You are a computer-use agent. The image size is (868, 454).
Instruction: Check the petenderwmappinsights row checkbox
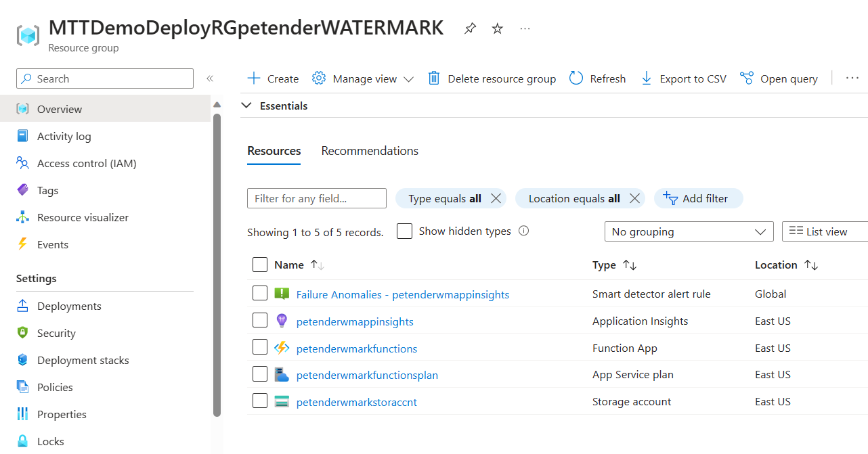tap(260, 320)
